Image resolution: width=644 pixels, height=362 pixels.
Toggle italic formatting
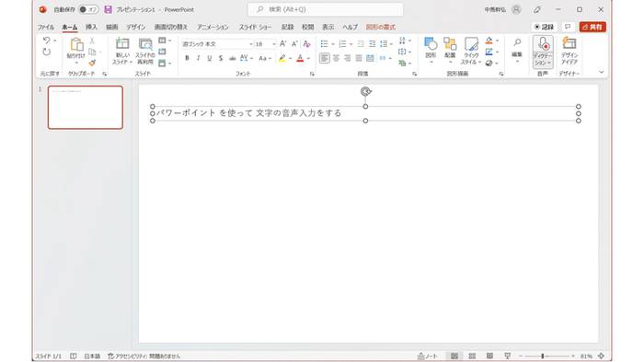coord(198,58)
